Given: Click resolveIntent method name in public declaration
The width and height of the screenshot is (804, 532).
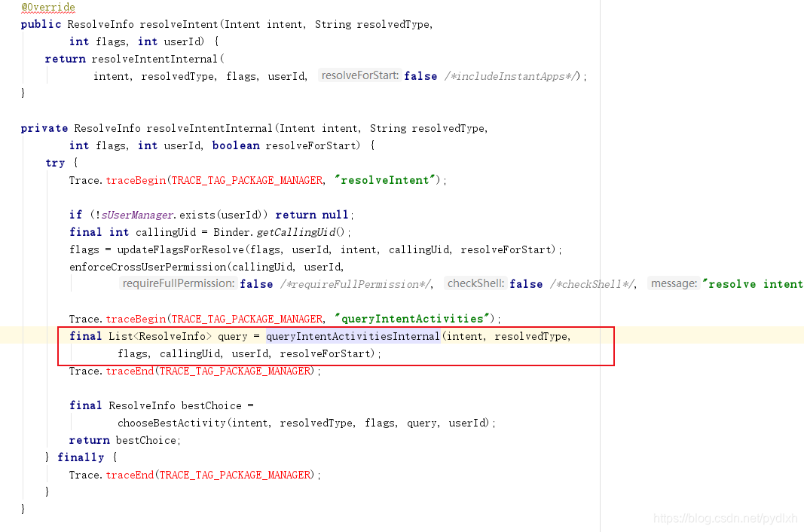Looking at the screenshot, I should point(179,24).
